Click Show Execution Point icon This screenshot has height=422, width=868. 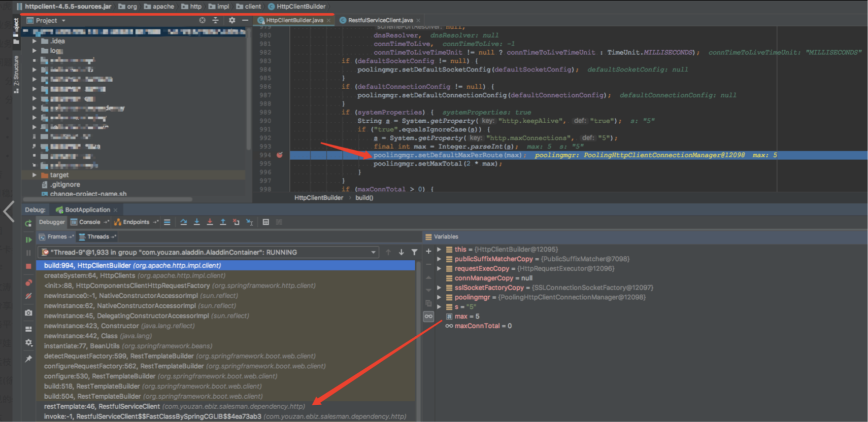167,222
